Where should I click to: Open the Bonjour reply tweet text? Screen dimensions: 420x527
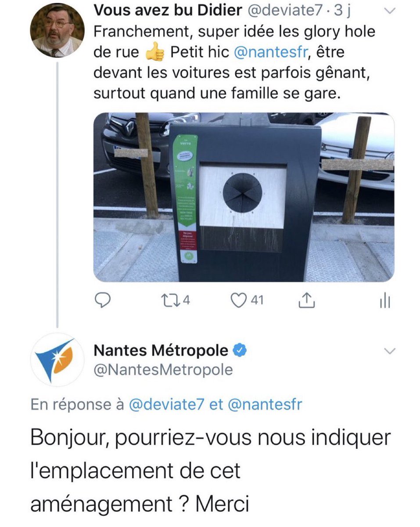[x=211, y=471]
